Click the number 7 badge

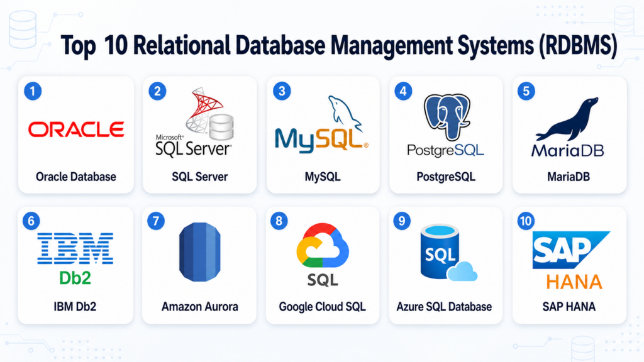point(156,221)
